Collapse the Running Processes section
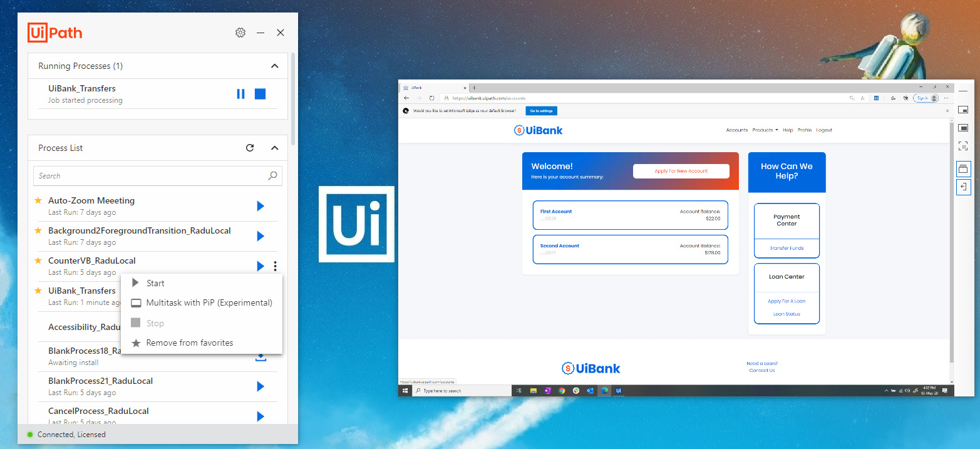 (x=274, y=66)
